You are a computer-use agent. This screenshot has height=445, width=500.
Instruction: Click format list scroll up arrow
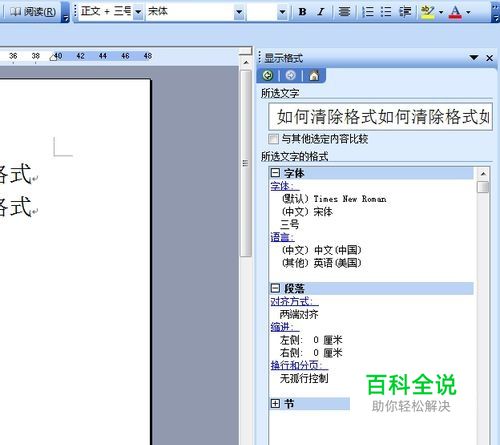point(483,173)
